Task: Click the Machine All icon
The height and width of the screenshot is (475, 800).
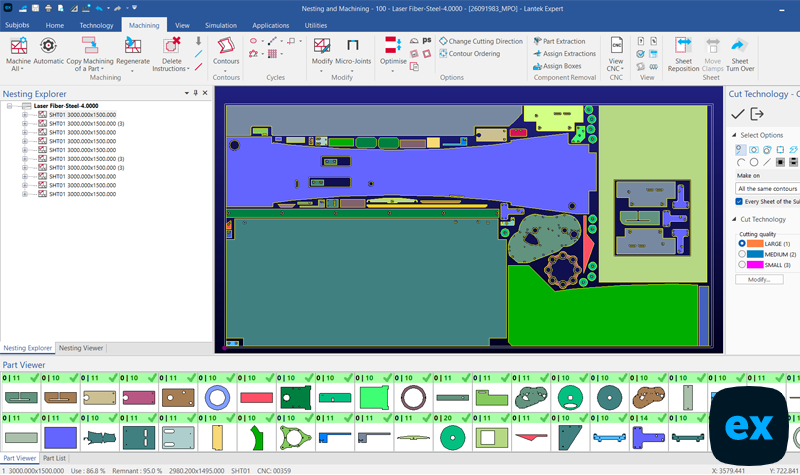Action: 18,46
